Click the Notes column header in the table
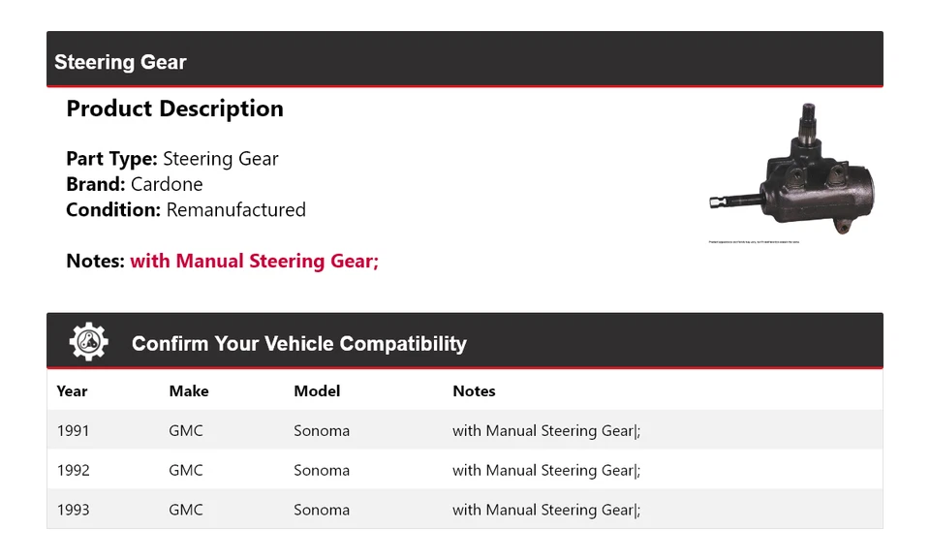This screenshot has width=930, height=560. [474, 391]
